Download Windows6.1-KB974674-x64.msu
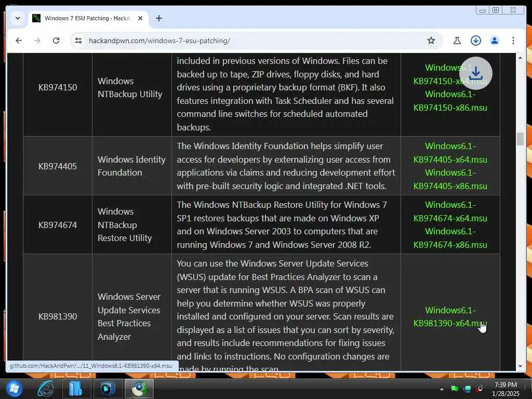 pyautogui.click(x=450, y=211)
